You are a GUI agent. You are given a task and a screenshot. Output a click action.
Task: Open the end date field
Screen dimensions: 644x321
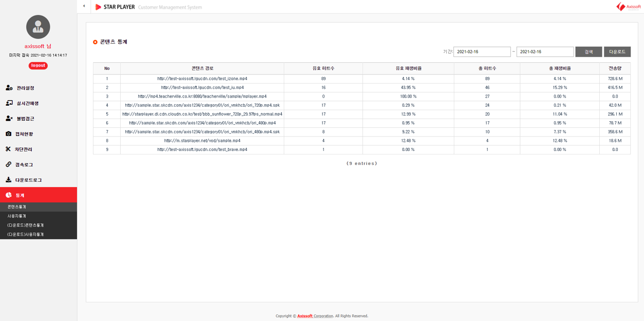544,52
